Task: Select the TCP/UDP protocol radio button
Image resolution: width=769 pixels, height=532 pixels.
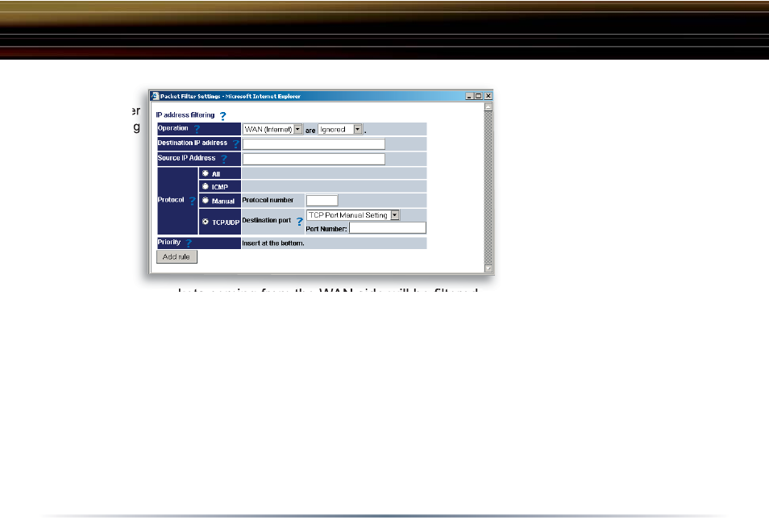Action: point(206,222)
